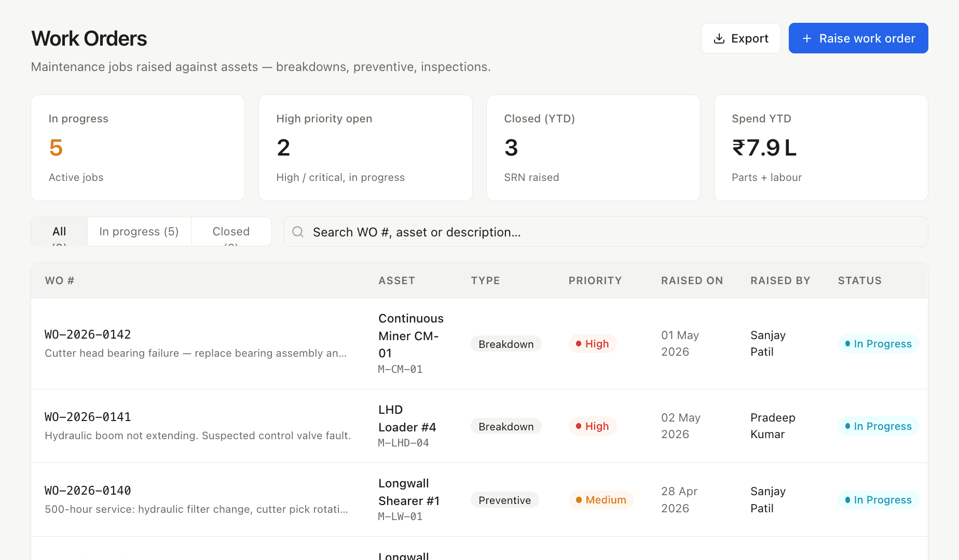Click the High priority badge for WO-2026-0142
This screenshot has width=959, height=560.
point(592,344)
